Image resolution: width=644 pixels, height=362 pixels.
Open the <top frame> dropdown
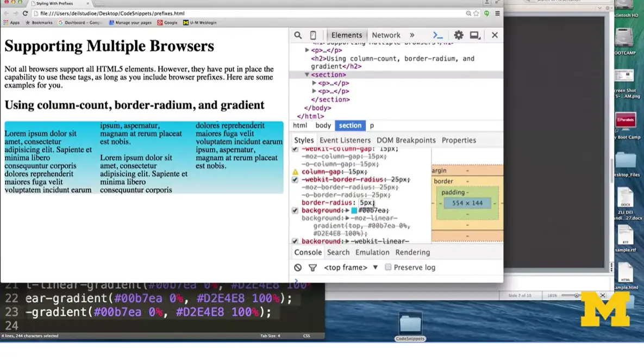click(x=348, y=267)
